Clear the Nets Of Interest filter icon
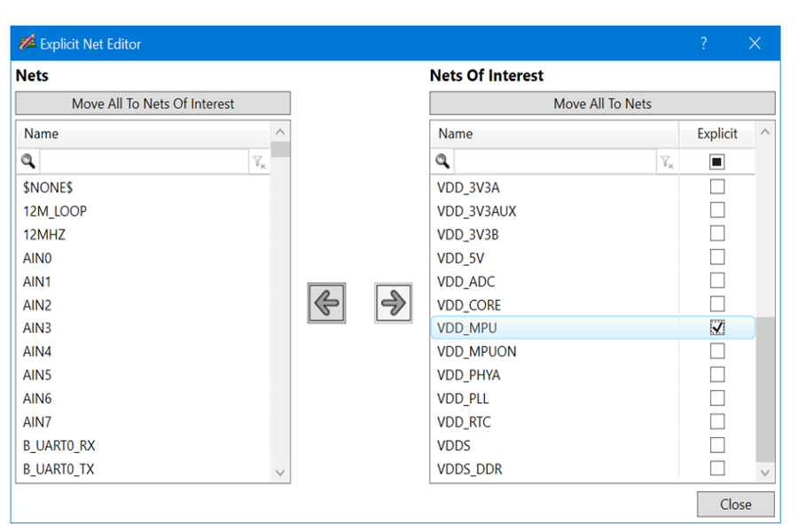This screenshot has width=798, height=532. (666, 162)
